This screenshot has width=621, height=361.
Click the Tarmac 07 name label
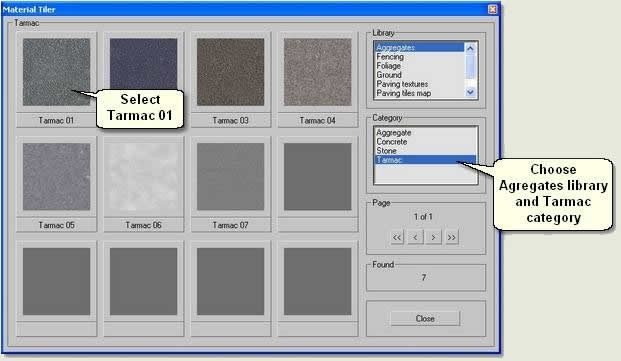(230, 225)
